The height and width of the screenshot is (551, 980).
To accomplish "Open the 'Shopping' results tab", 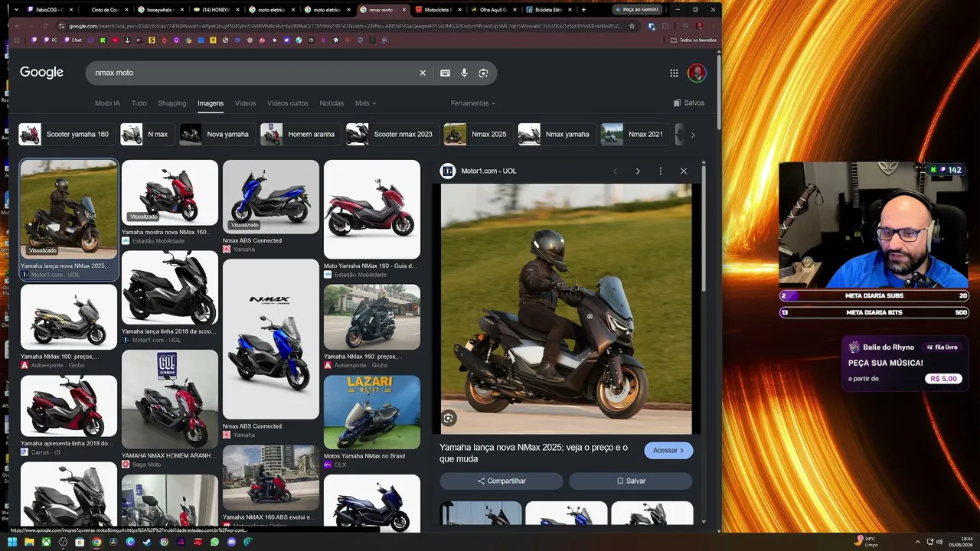I will [171, 103].
